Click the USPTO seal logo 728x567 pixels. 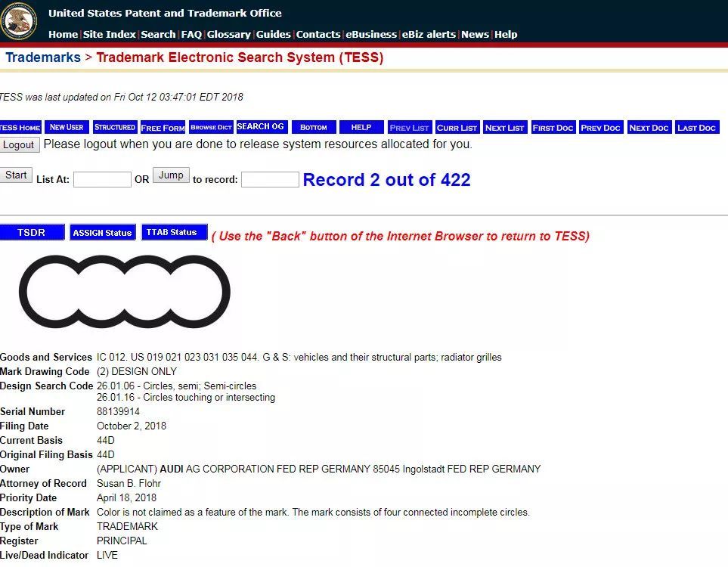pyautogui.click(x=19, y=21)
